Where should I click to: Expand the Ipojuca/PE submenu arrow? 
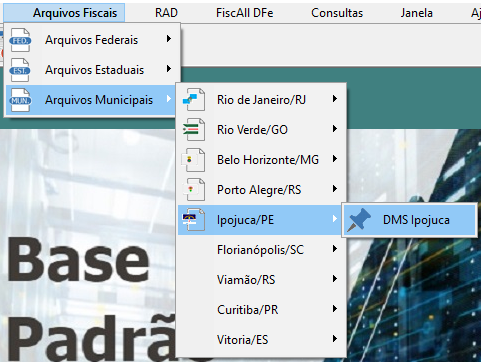pos(335,219)
